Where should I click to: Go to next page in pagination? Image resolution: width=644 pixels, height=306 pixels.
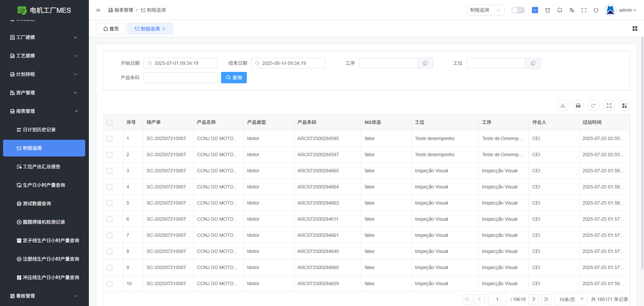coord(534,299)
